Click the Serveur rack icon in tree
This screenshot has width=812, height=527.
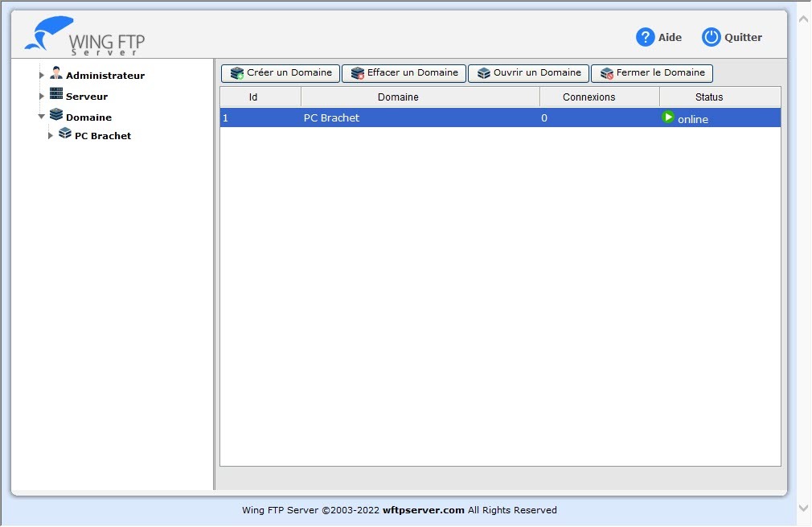click(56, 94)
